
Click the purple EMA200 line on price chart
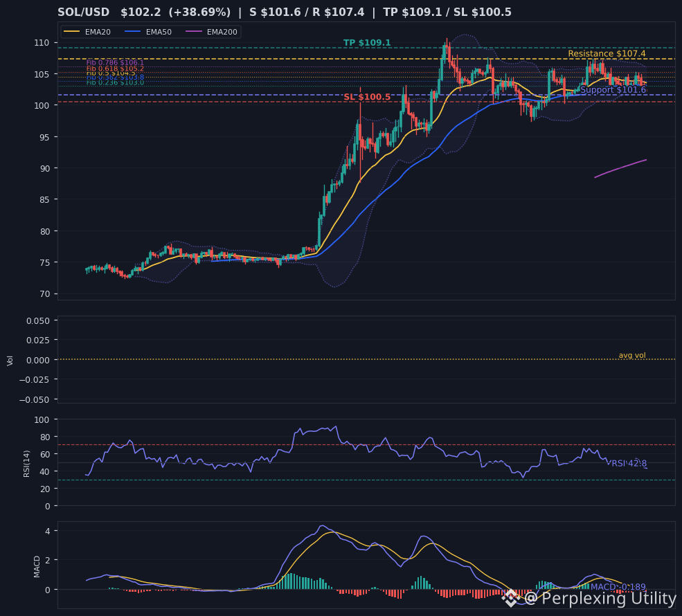(x=620, y=168)
